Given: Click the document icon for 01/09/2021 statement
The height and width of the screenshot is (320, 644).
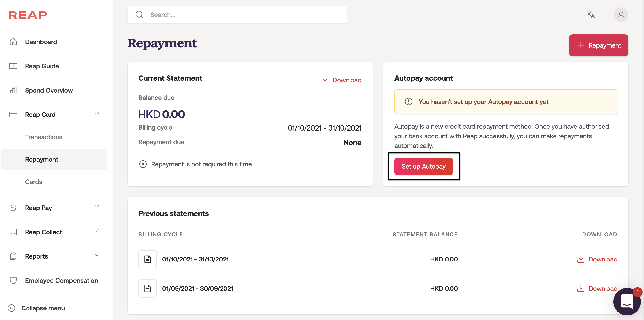Looking at the screenshot, I should click(147, 288).
